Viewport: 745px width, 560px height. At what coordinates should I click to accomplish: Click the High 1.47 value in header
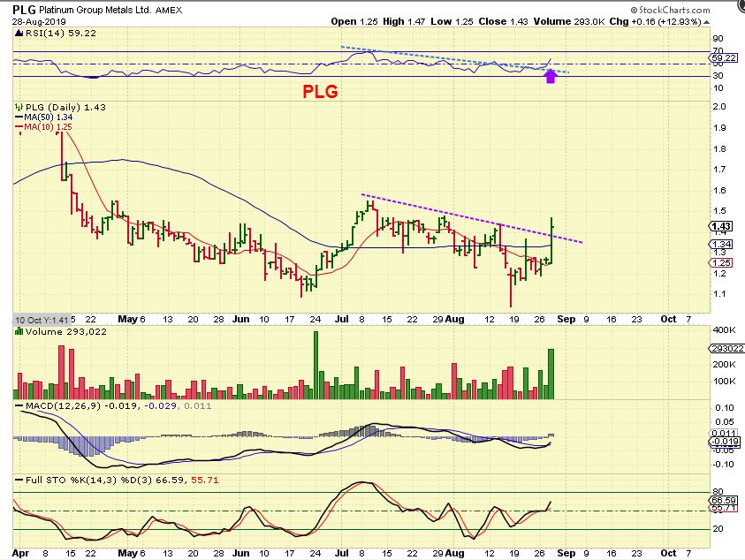404,21
